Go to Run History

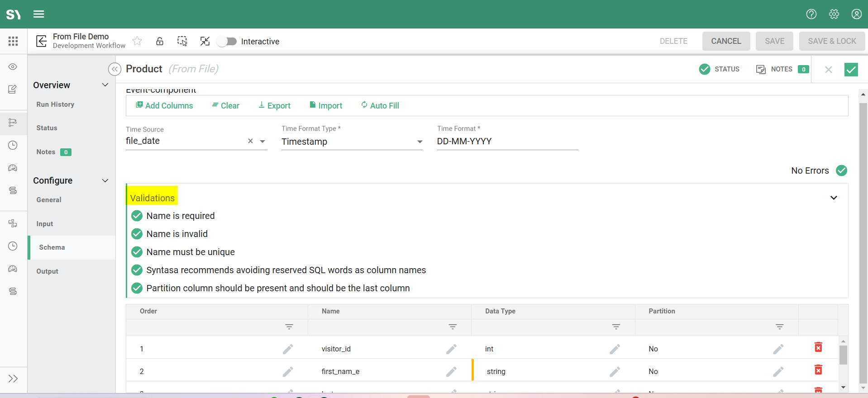pos(55,104)
